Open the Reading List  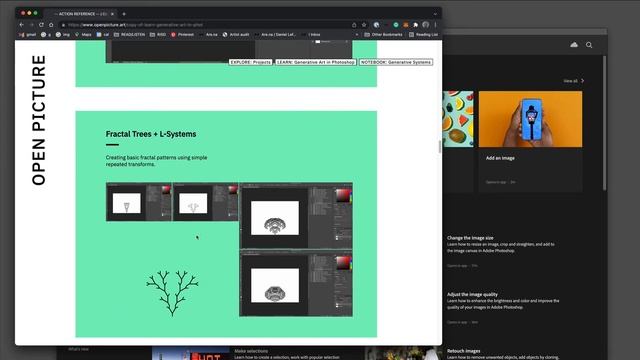[x=423, y=35]
